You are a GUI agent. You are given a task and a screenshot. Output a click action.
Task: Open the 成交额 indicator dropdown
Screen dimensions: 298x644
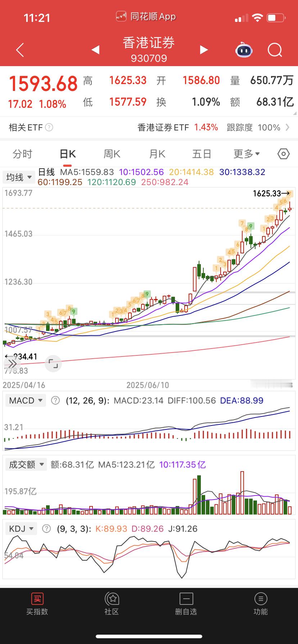point(26,465)
